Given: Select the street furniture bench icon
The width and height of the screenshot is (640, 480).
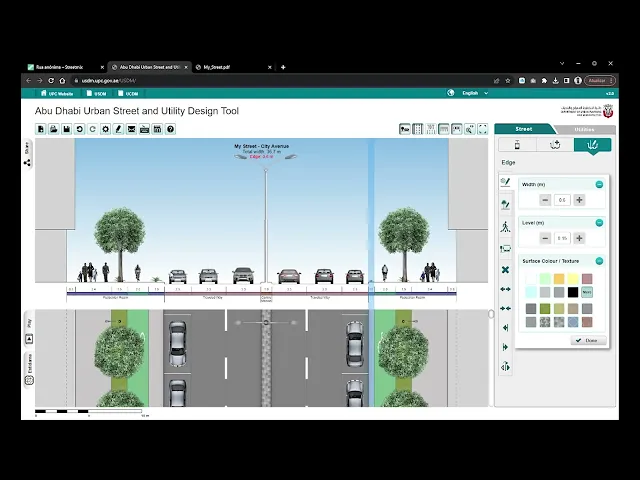Looking at the screenshot, I should pos(505,249).
